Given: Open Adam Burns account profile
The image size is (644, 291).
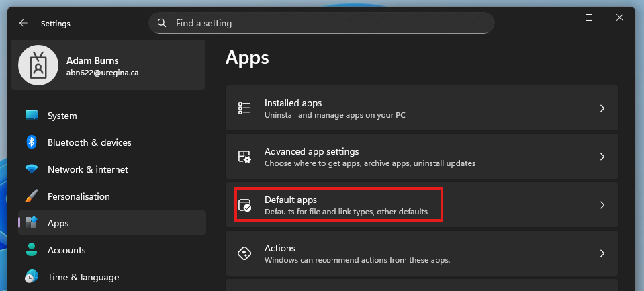Looking at the screenshot, I should 108,65.
